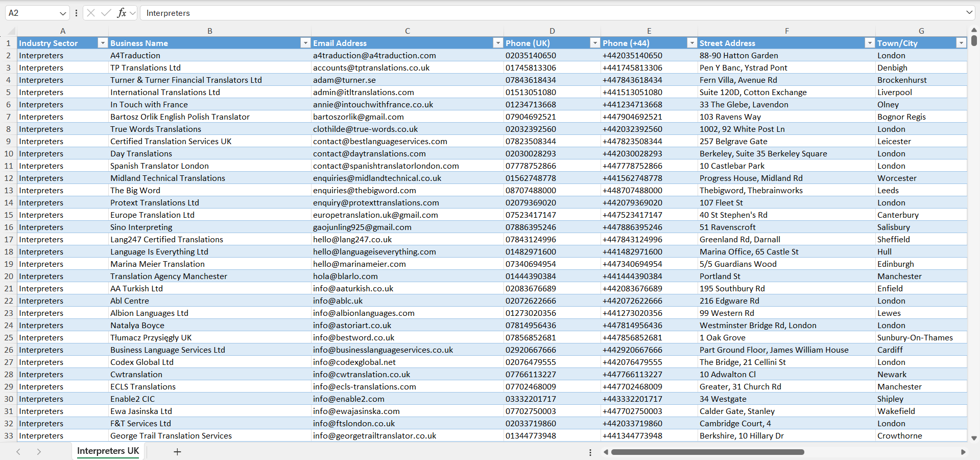Image resolution: width=980 pixels, height=460 pixels.
Task: Click cell with A4Traduction
Action: pyautogui.click(x=210, y=55)
